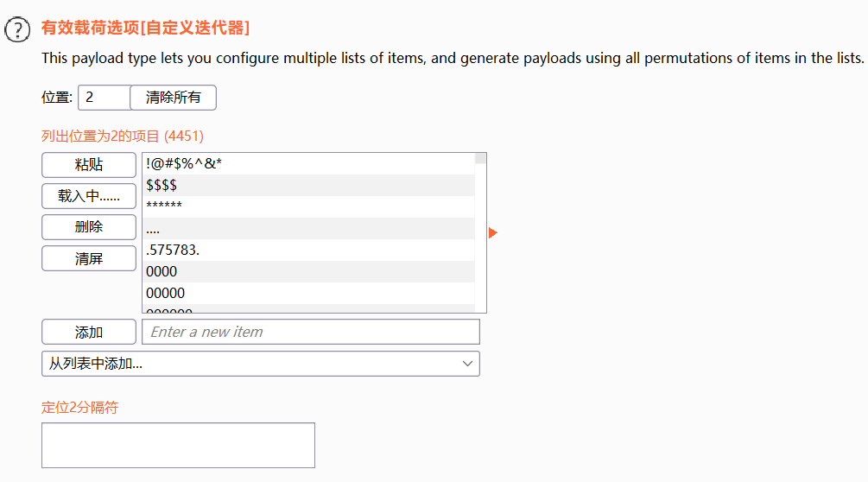Select the "...." payload item
868x482 pixels.
(308, 229)
